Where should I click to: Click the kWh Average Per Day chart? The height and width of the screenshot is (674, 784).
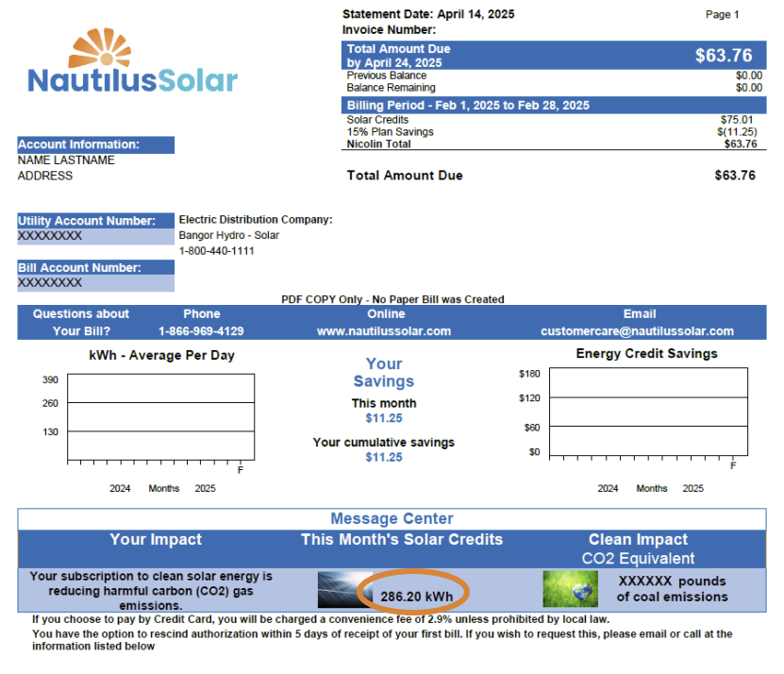160,416
